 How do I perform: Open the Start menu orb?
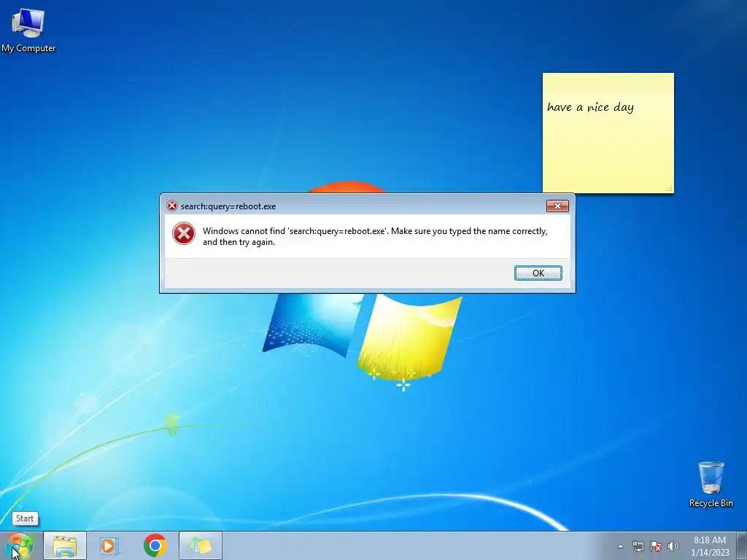[20, 545]
